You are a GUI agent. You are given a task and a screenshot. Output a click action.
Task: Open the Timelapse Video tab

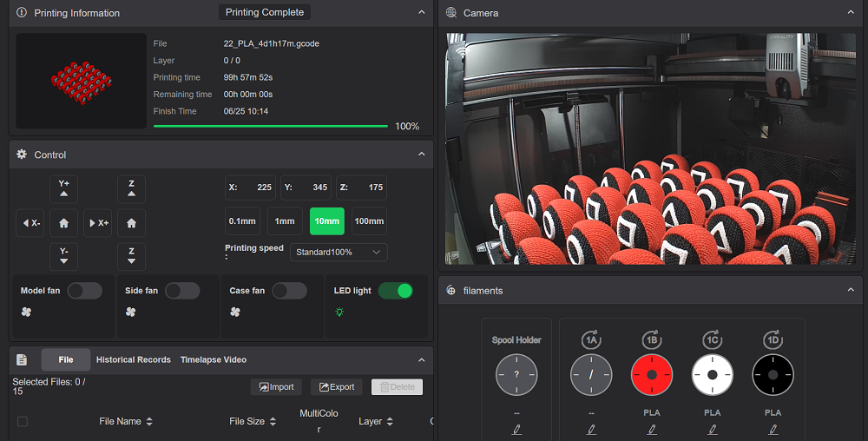point(214,359)
